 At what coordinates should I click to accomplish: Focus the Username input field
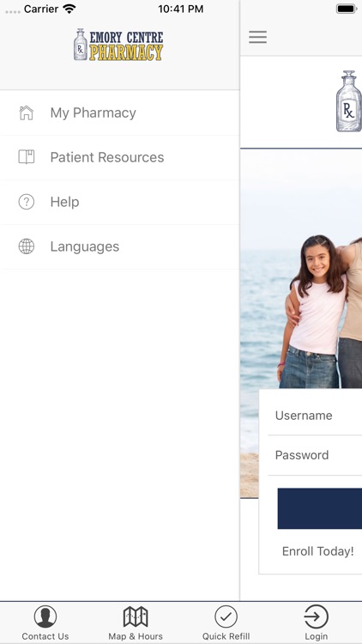click(315, 416)
